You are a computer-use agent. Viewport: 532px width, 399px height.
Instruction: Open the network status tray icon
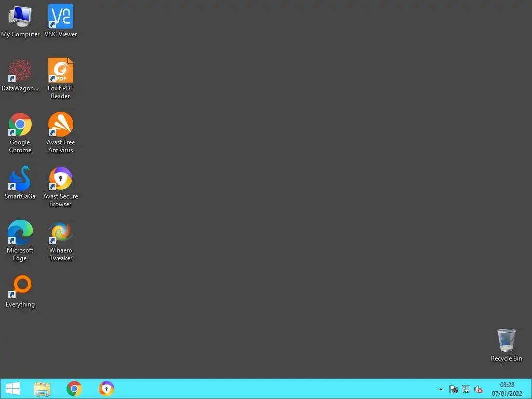(x=466, y=389)
